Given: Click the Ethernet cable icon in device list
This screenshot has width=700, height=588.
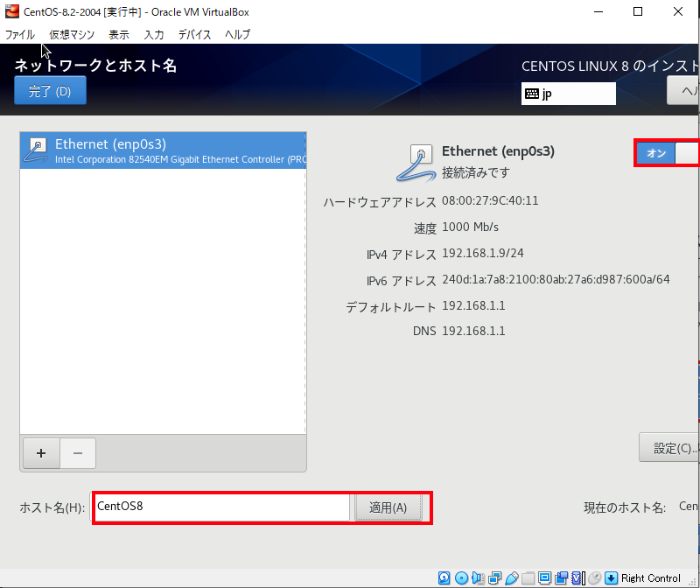Looking at the screenshot, I should tap(36, 150).
